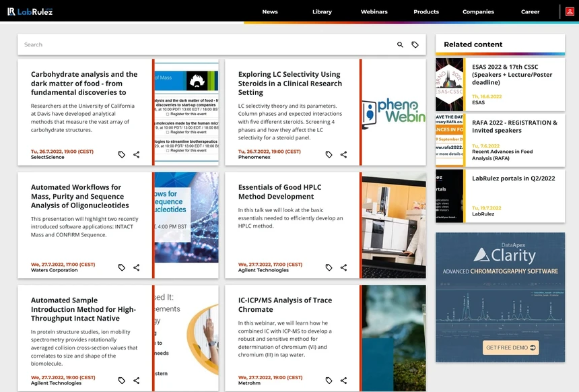Select Webinars in the navigation
579x392 pixels.
(x=374, y=12)
